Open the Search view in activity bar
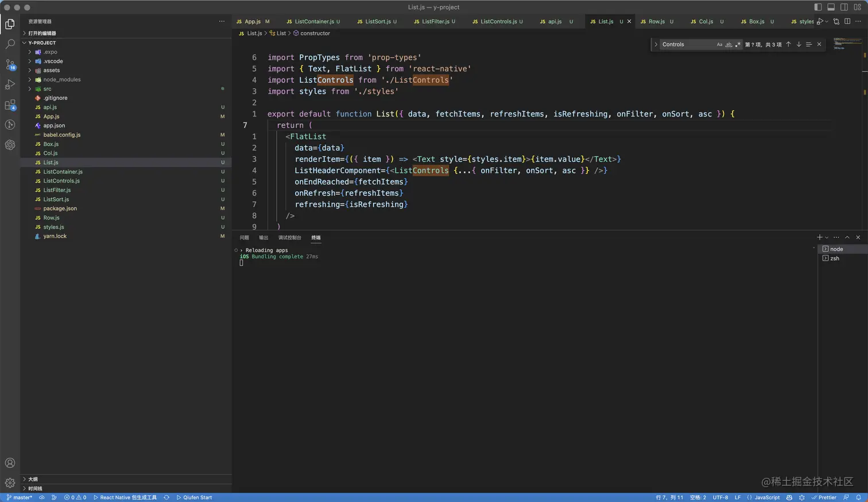This screenshot has width=868, height=502. 10,44
